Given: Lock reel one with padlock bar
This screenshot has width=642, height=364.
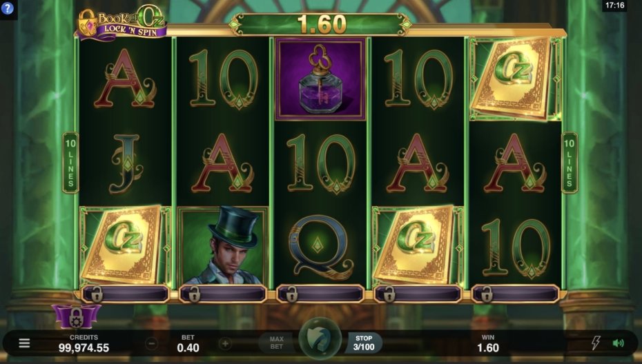Looking at the screenshot, I should point(125,294).
